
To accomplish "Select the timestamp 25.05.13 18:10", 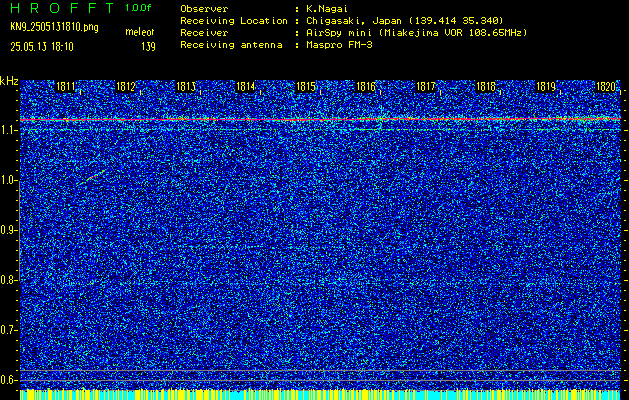I will [42, 47].
